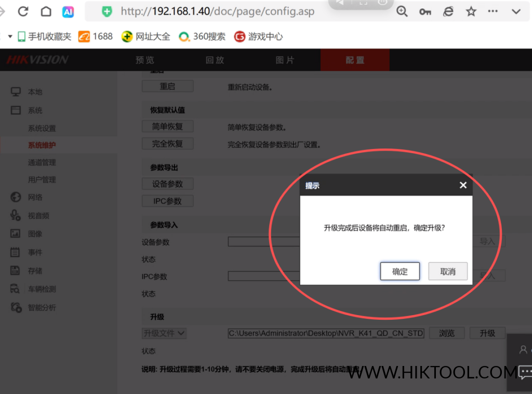
Task: Click the 图像 picture icon
Action: (15, 234)
